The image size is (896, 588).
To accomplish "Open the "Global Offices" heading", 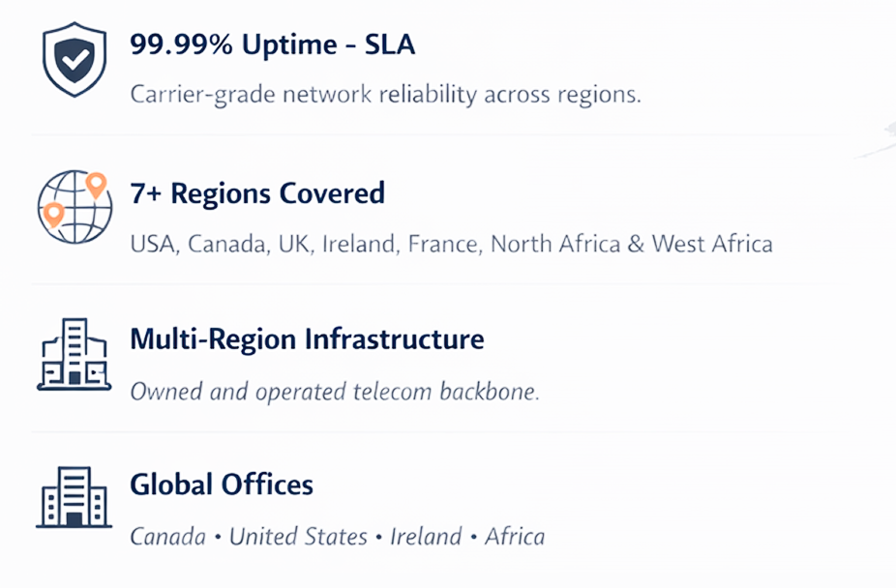I will click(222, 485).
